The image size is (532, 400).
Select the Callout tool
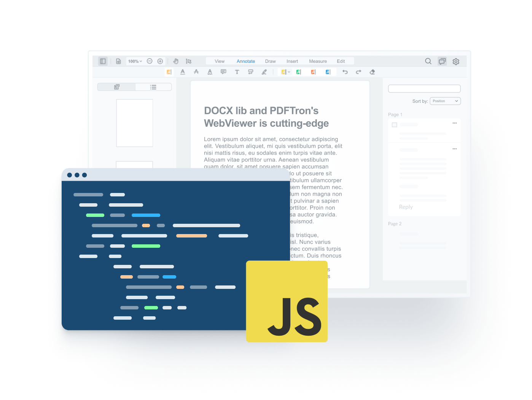[250, 72]
